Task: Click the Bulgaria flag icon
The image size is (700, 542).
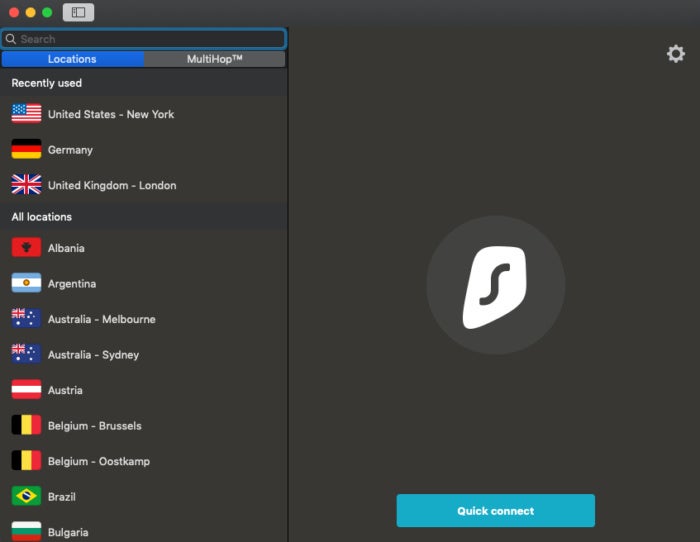Action: coord(26,531)
